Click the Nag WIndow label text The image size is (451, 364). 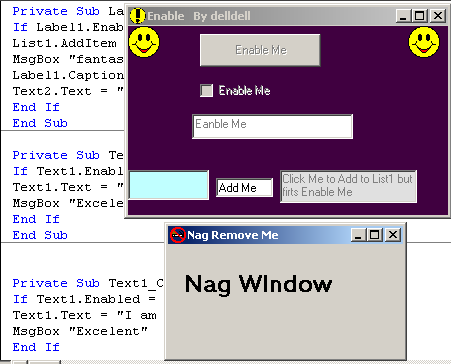tap(258, 284)
